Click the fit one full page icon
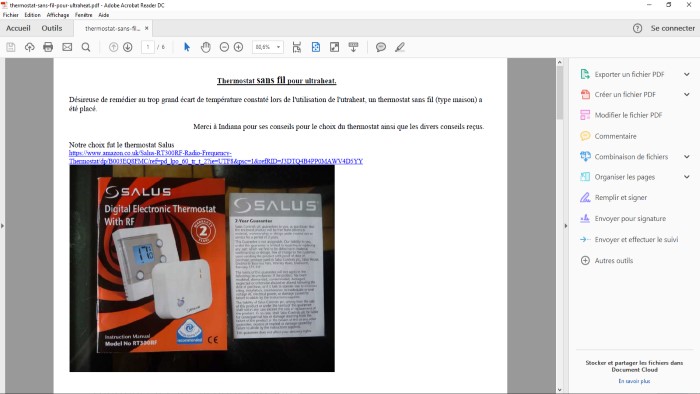 (x=316, y=47)
